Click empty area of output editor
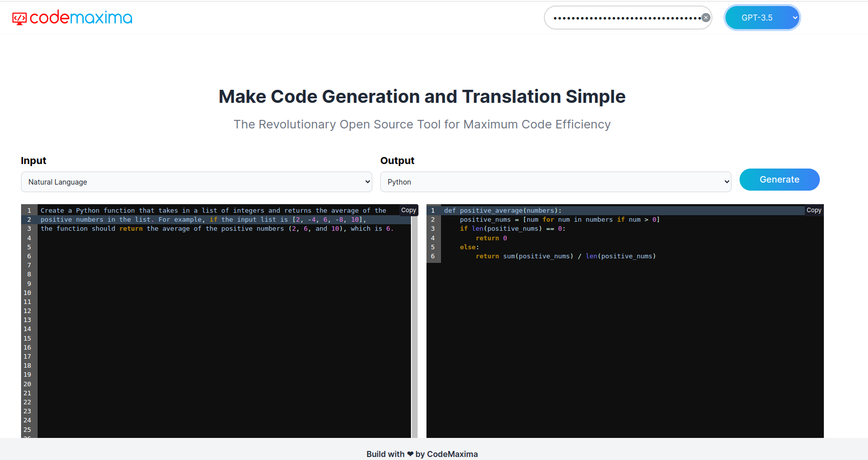 coord(625,351)
